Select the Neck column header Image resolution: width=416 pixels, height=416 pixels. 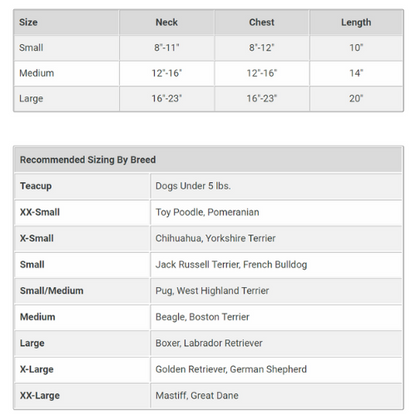click(x=167, y=22)
